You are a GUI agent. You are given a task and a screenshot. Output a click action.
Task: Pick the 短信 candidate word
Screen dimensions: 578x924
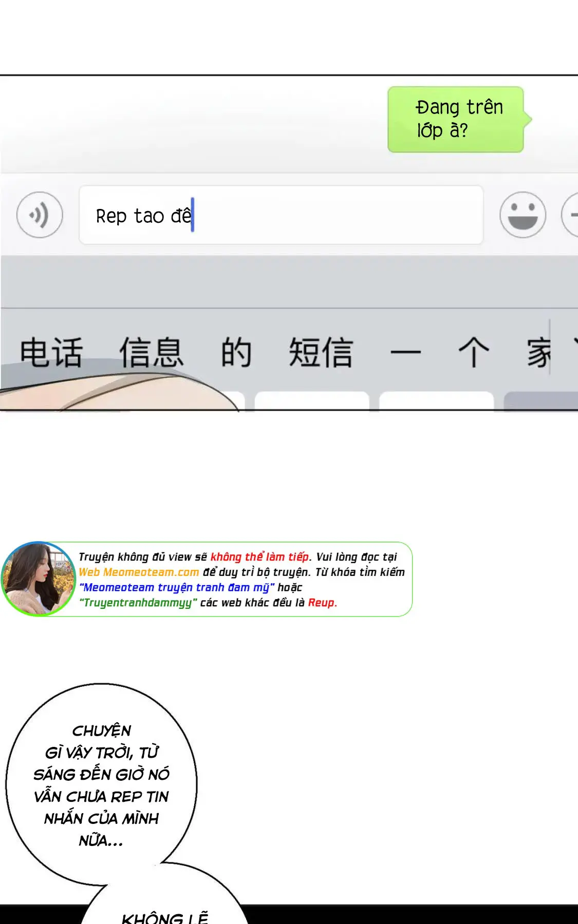[x=321, y=353]
